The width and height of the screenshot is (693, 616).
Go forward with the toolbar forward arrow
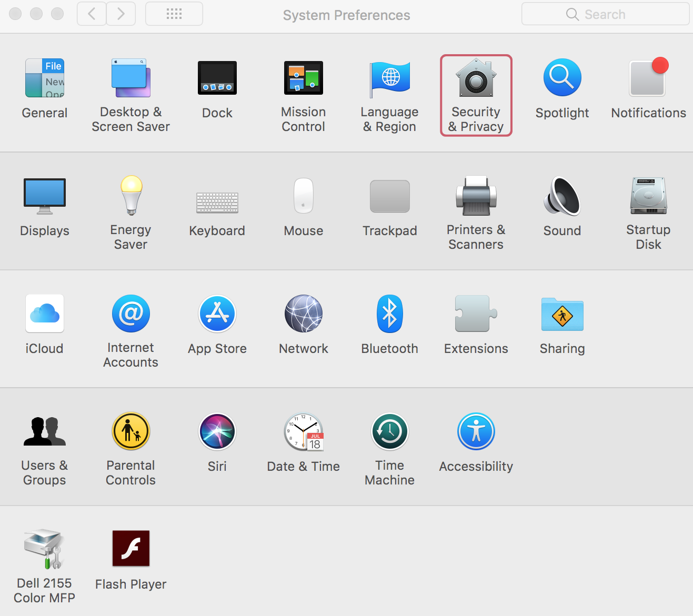click(121, 14)
